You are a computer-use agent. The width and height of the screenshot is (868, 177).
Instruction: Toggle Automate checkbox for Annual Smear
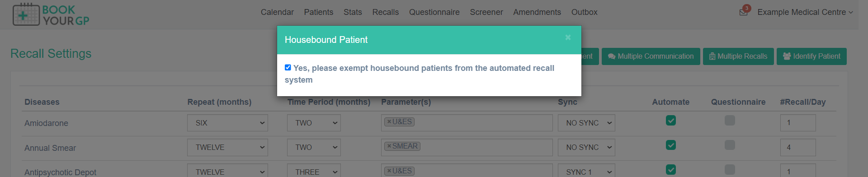671,145
